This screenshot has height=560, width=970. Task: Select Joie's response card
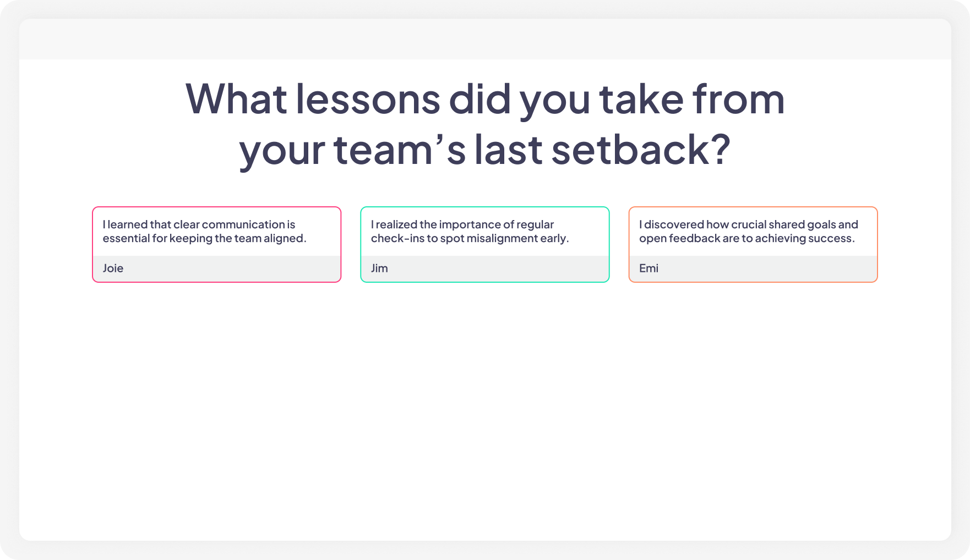tap(216, 244)
